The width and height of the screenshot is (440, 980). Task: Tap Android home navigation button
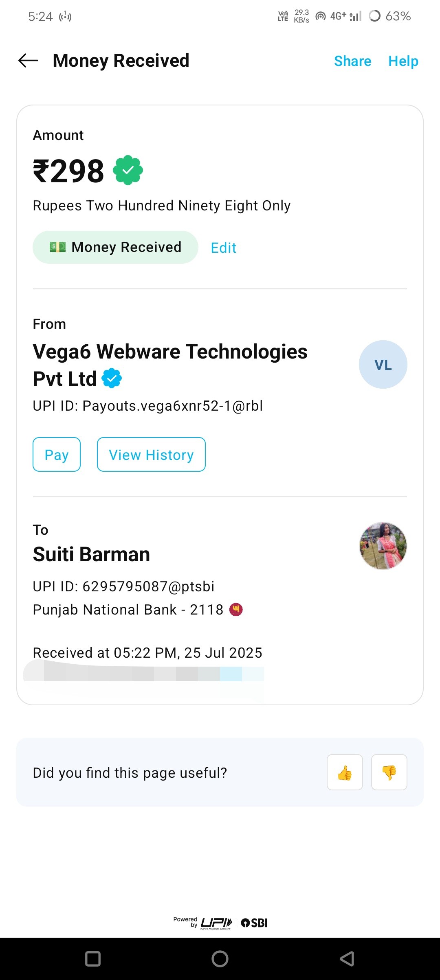tap(220, 958)
